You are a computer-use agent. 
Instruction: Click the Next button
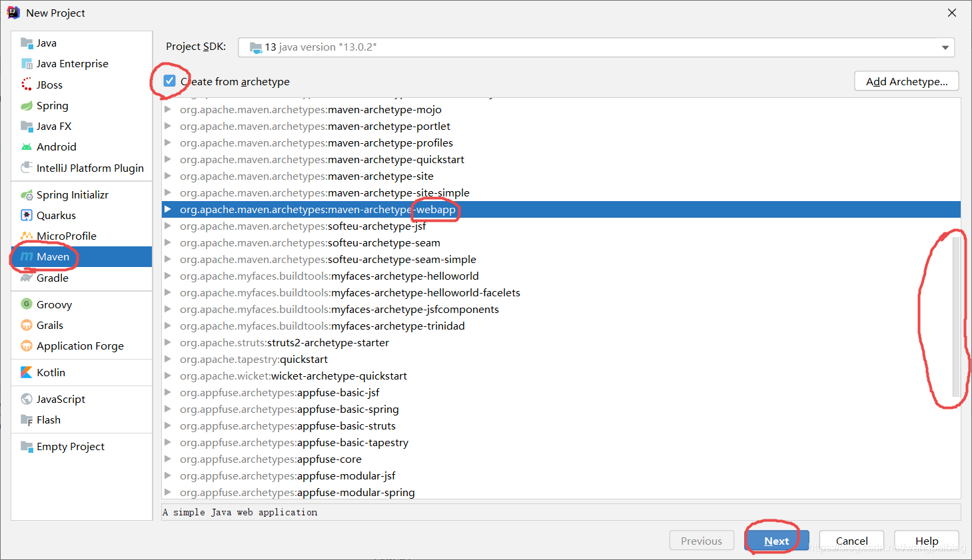tap(777, 541)
